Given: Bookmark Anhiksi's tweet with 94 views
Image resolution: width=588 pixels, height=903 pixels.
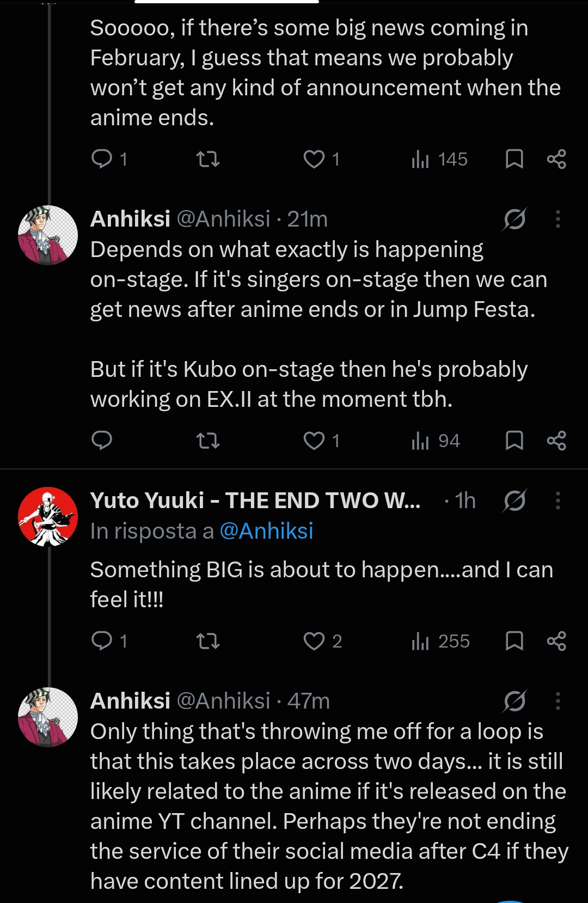Looking at the screenshot, I should [x=514, y=441].
